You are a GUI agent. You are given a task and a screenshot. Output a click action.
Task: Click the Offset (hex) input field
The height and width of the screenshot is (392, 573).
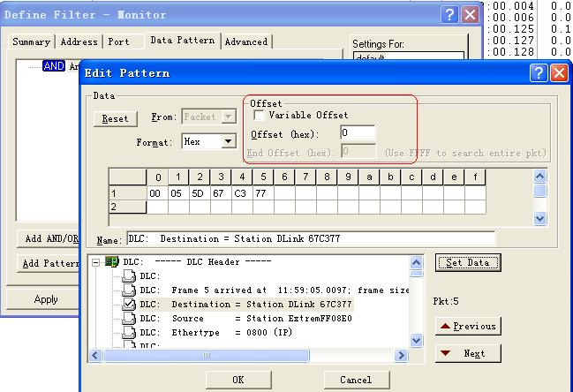358,133
